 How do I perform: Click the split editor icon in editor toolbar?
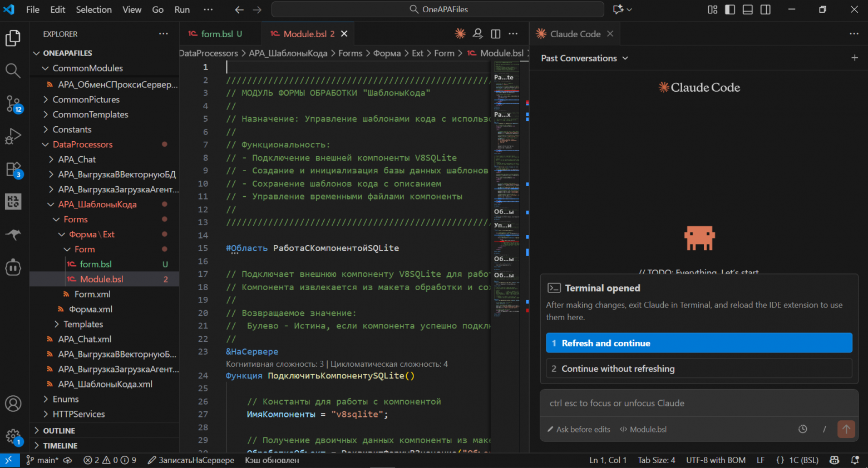coord(495,33)
